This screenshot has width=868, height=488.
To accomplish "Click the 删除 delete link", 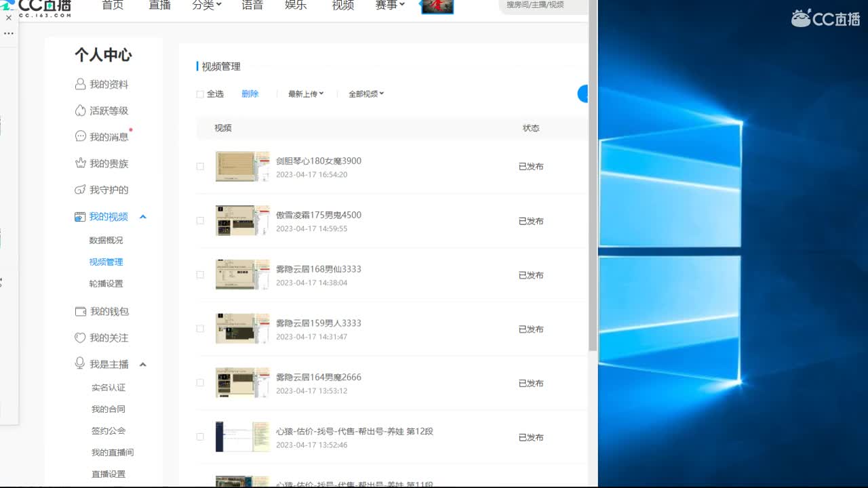I will click(x=250, y=94).
